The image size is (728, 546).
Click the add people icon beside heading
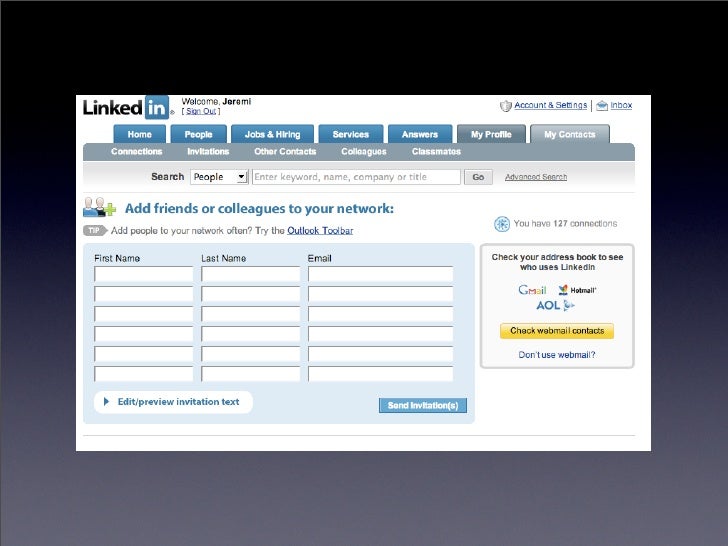tap(99, 208)
